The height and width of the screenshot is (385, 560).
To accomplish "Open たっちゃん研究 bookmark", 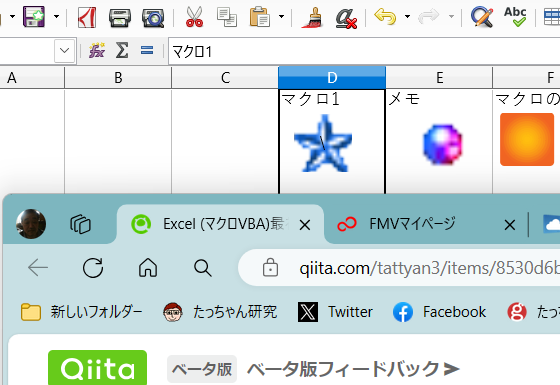I will 220,312.
